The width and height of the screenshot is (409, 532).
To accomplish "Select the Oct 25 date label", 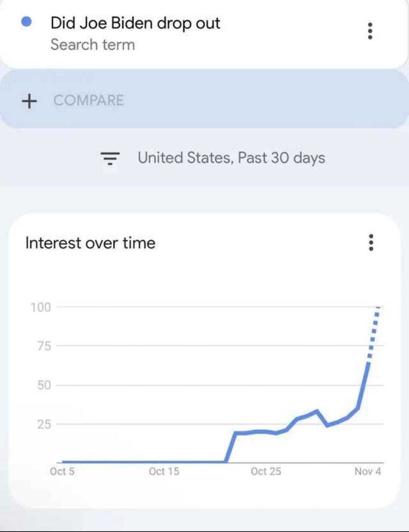I will 266,471.
